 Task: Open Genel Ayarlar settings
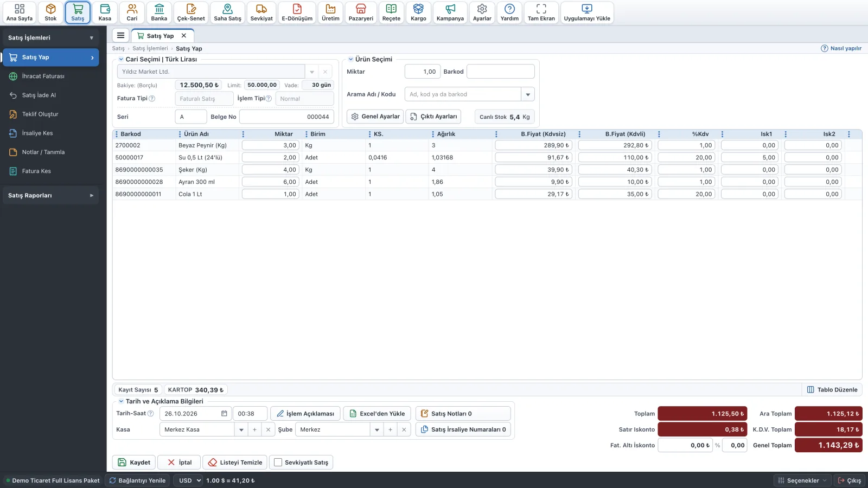pos(375,117)
